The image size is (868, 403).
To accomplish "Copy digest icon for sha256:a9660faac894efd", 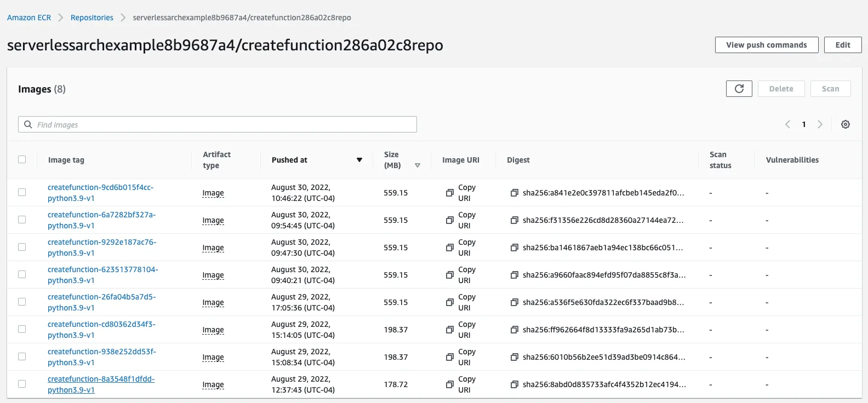I will pos(514,275).
